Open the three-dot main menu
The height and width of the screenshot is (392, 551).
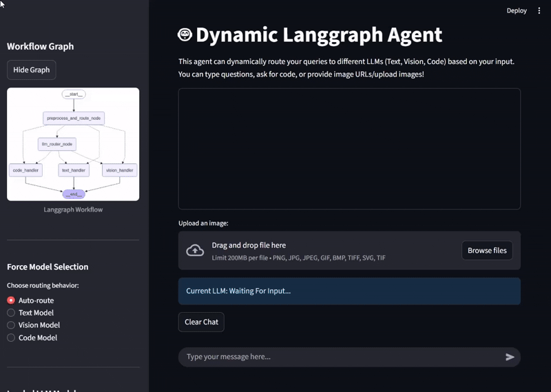coord(539,11)
